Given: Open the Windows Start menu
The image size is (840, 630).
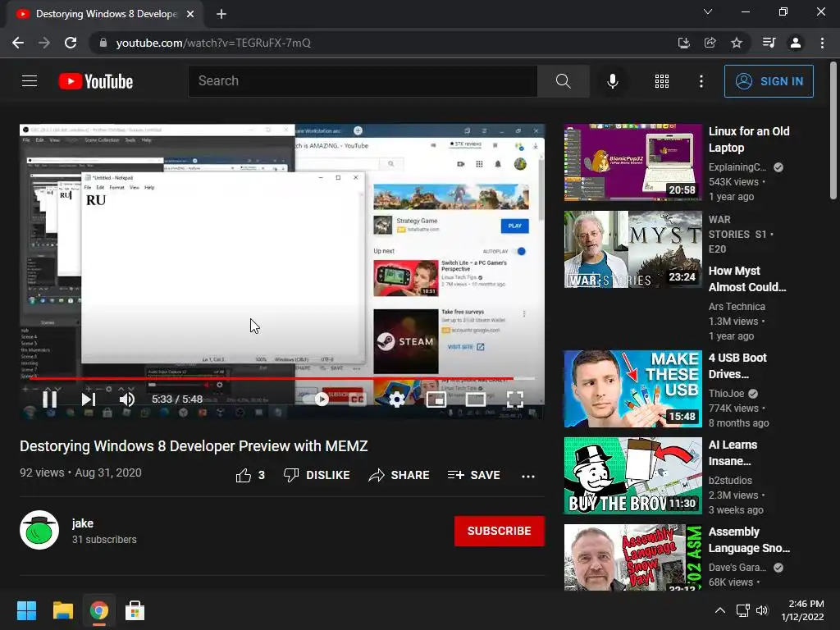Looking at the screenshot, I should point(26,610).
